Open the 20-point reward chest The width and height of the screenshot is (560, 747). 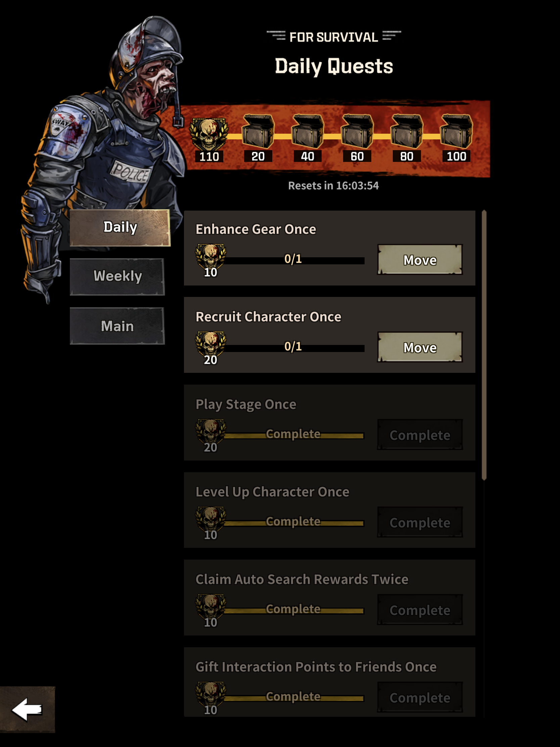(x=258, y=132)
